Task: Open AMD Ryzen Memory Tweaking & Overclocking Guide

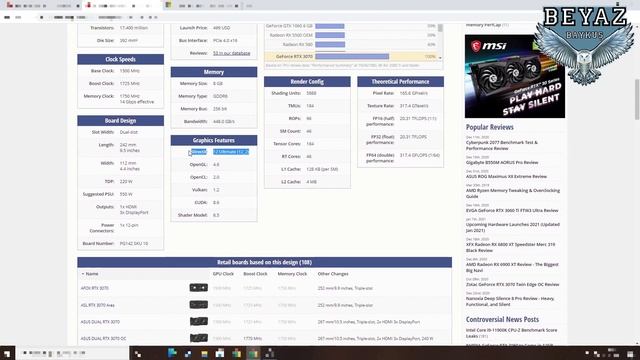Action: tap(513, 193)
